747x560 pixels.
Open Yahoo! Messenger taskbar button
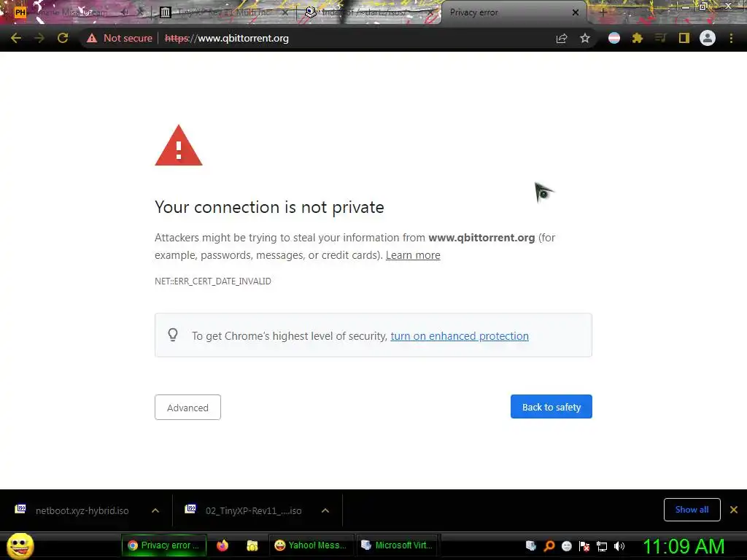coord(311,545)
